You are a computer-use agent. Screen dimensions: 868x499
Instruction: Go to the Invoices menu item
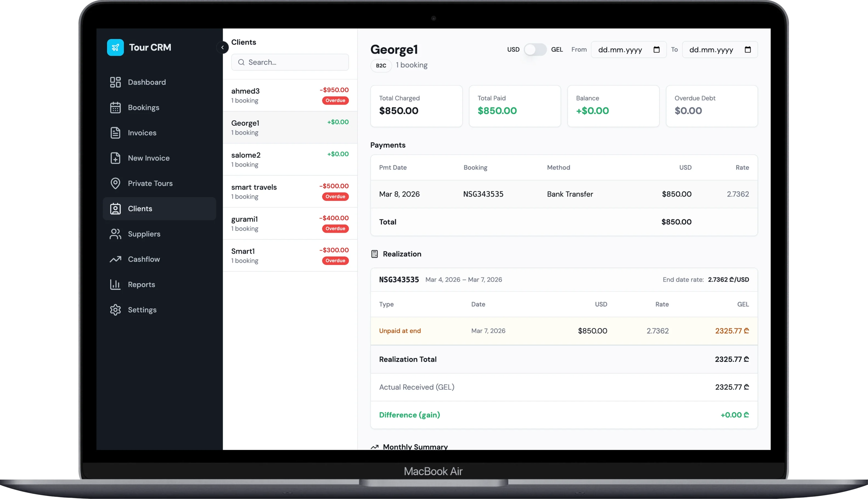pyautogui.click(x=159, y=133)
